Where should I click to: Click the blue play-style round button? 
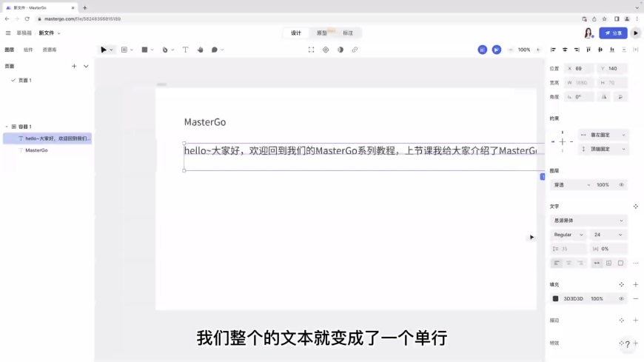coord(497,50)
